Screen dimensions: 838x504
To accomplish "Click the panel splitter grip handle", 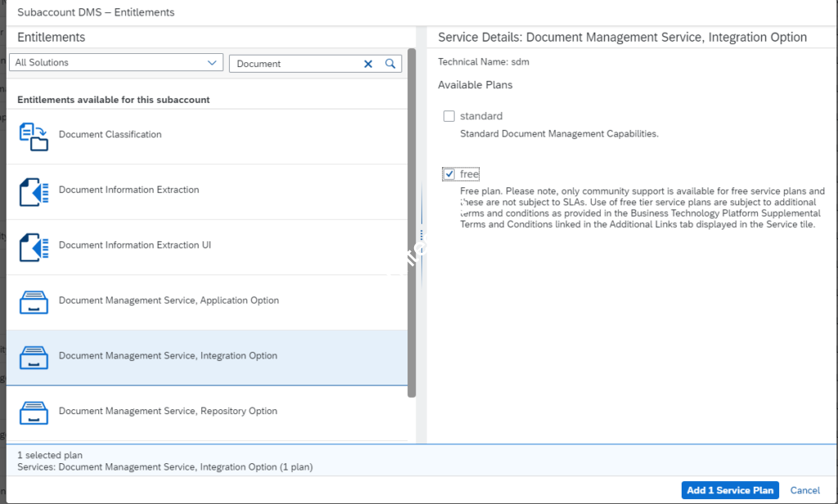I will 421,235.
